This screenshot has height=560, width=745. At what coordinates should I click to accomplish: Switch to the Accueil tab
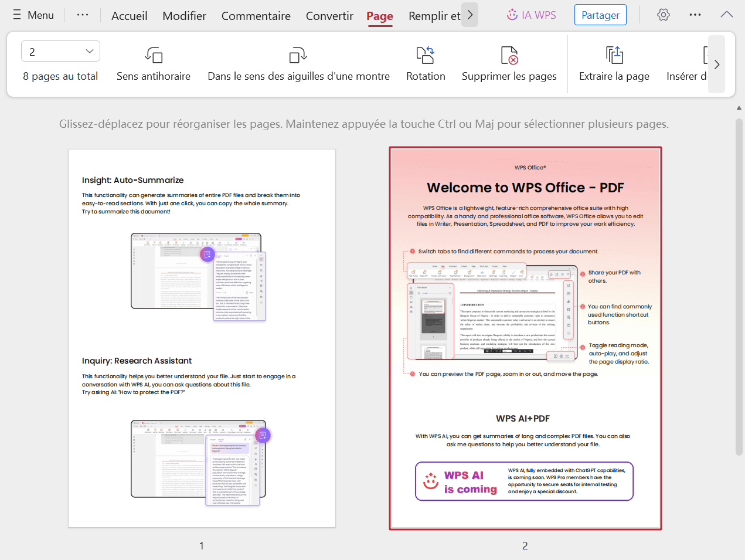pos(130,16)
